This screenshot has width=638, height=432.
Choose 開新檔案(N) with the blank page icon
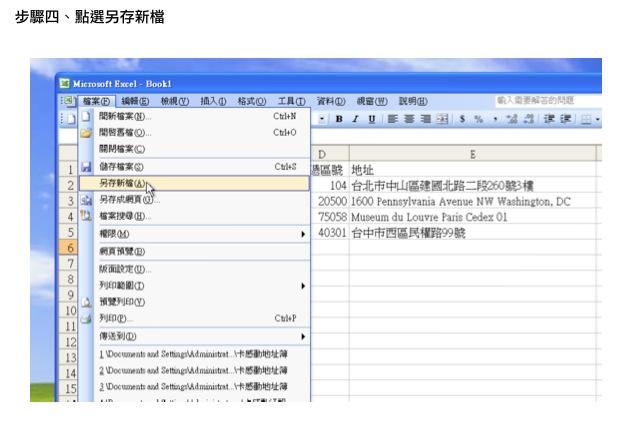coord(194,116)
